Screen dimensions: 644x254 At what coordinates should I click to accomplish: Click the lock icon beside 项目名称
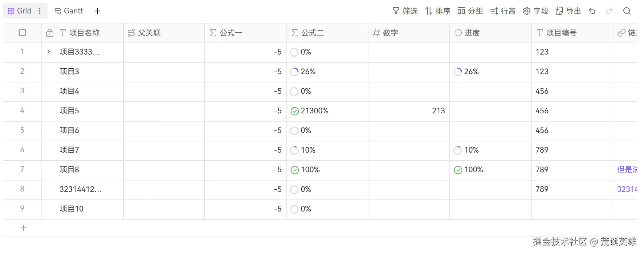50,33
